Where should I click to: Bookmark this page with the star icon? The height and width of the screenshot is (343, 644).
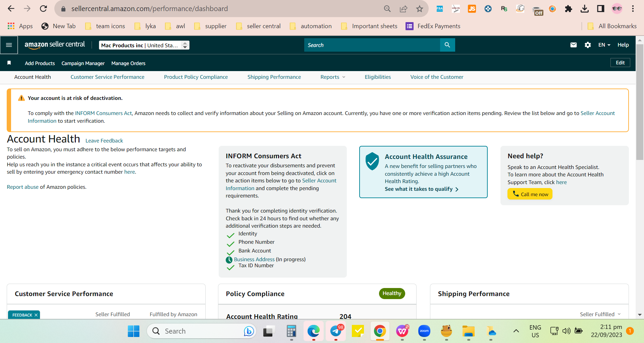[420, 9]
